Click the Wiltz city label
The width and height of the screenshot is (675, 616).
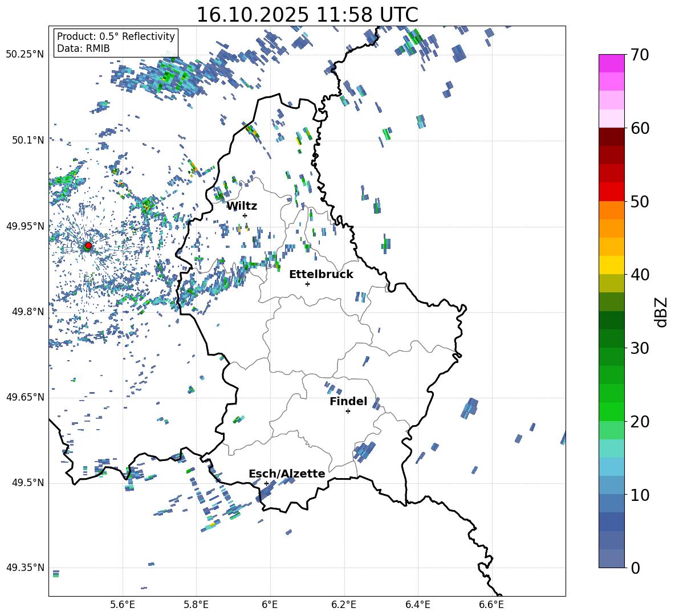[242, 206]
